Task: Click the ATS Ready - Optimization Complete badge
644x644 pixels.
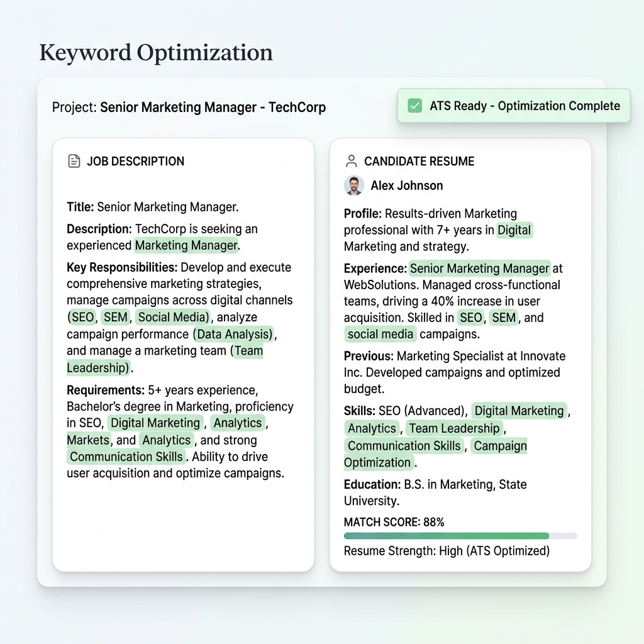Action: click(513, 106)
